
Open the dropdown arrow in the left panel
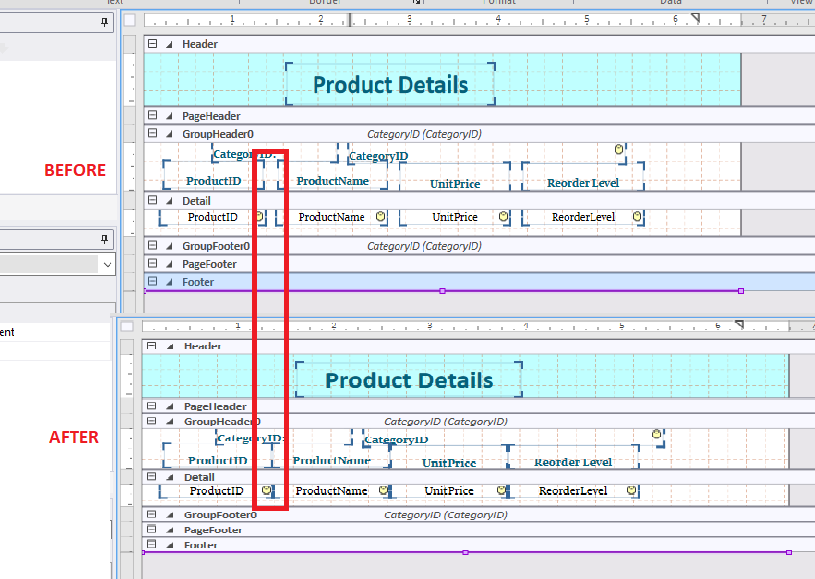pos(107,265)
